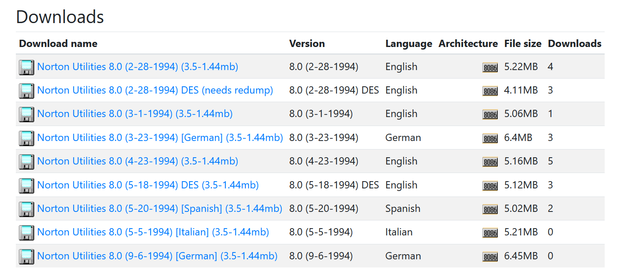Viewport: 644px width, 273px height.
Task: Open Norton Utilities 8.0 (9-6-1994) [German] link
Action: (x=157, y=256)
